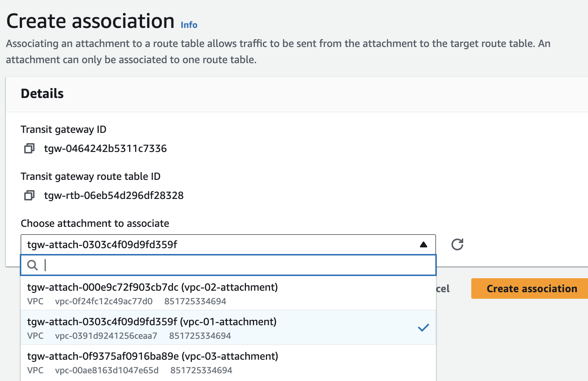The width and height of the screenshot is (588, 381).
Task: Refresh the attachment list
Action: point(457,244)
